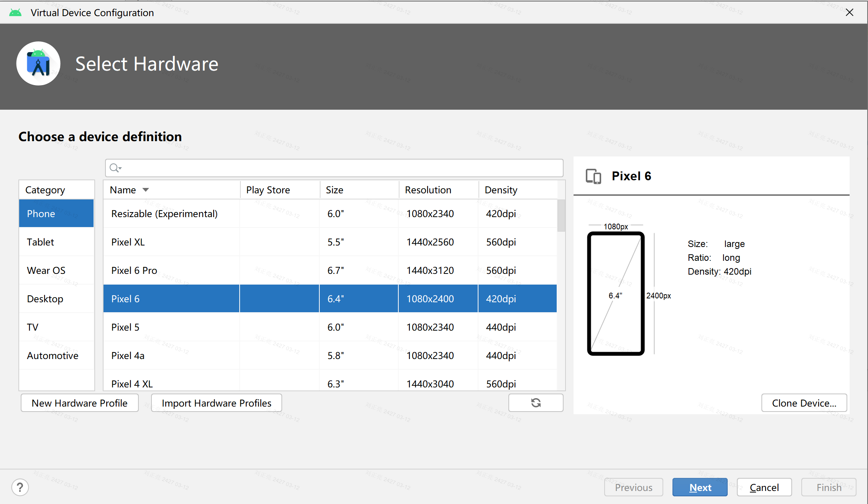The image size is (868, 504).
Task: Click the Pixel 6 phone preview diagram
Action: (x=616, y=294)
